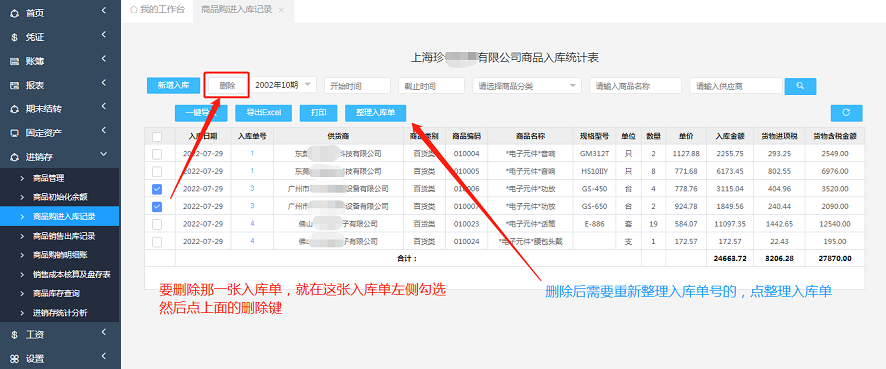
Task: Open 入库单号 4 link for E-886
Action: tap(252, 224)
